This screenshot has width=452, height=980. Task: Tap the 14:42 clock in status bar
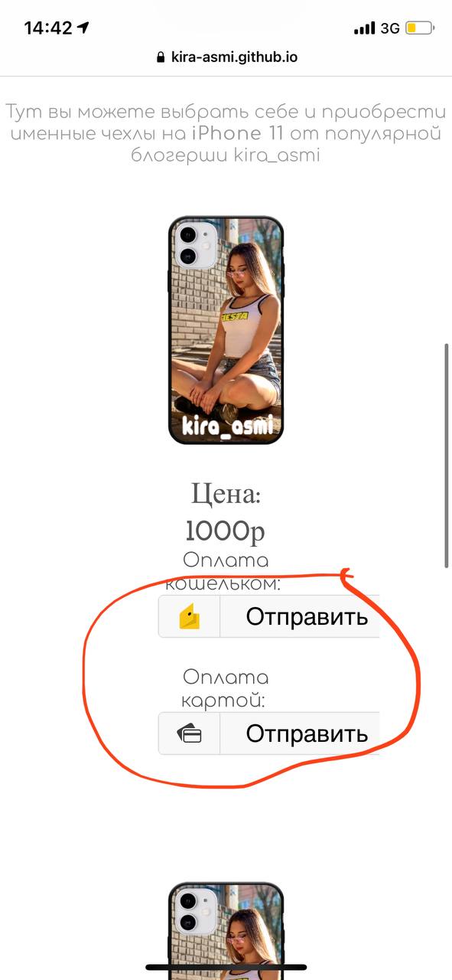coord(48,28)
